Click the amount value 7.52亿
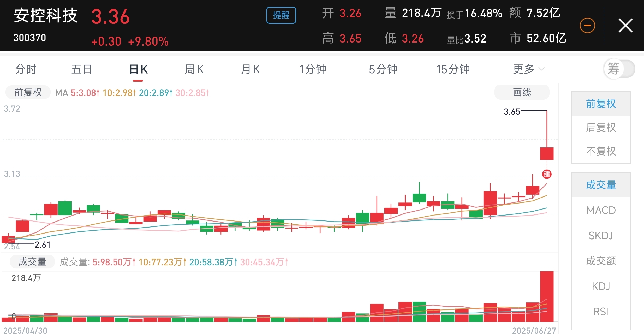The width and height of the screenshot is (644, 334). coord(543,13)
